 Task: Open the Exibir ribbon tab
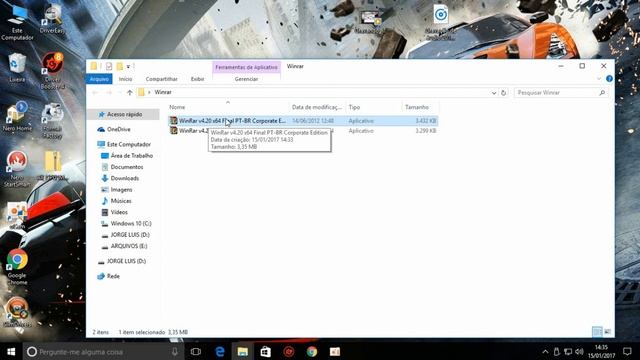pyautogui.click(x=198, y=79)
